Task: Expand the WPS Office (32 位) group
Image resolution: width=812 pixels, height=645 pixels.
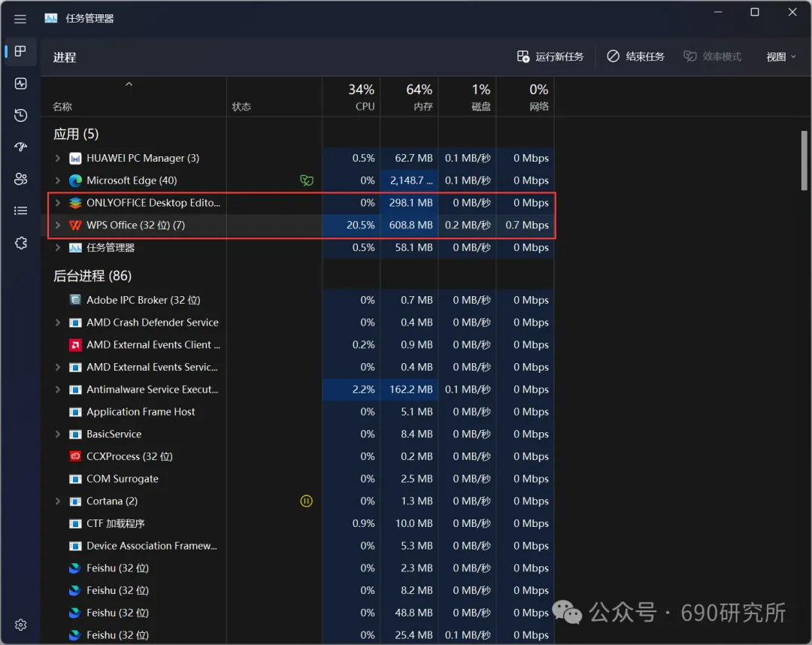Action: pos(57,226)
